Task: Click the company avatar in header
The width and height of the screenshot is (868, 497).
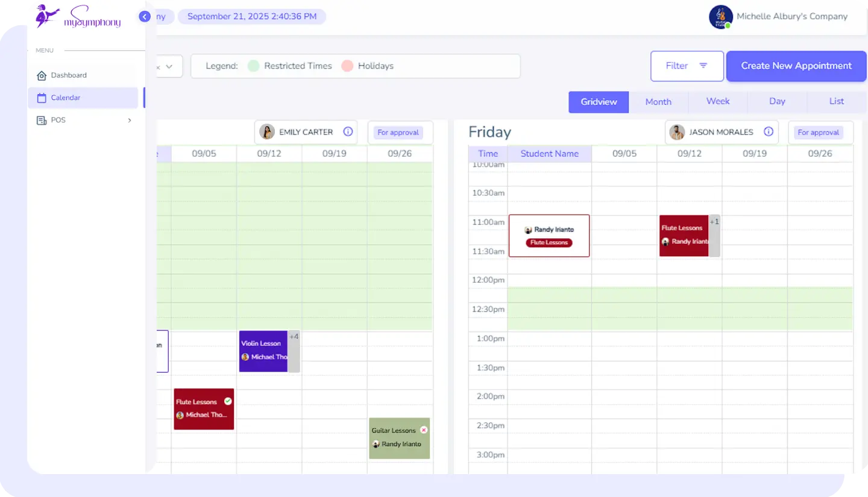Action: coord(720,17)
